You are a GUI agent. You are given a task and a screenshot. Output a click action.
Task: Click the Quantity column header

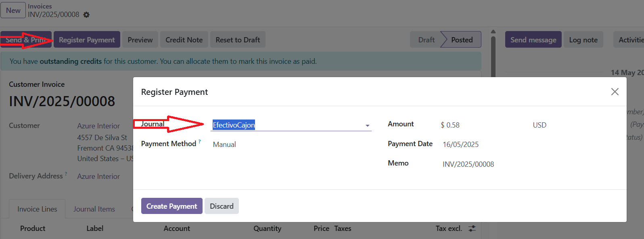267,229
